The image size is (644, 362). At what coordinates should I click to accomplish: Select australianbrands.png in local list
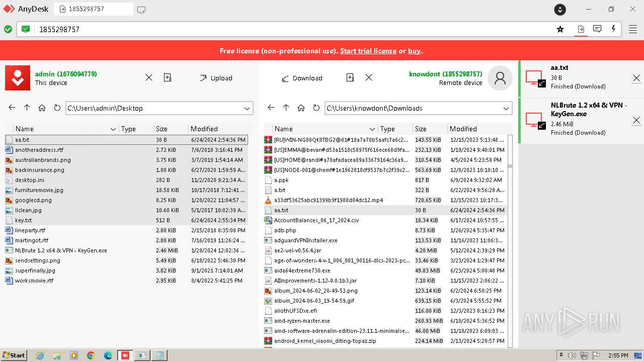point(126,160)
